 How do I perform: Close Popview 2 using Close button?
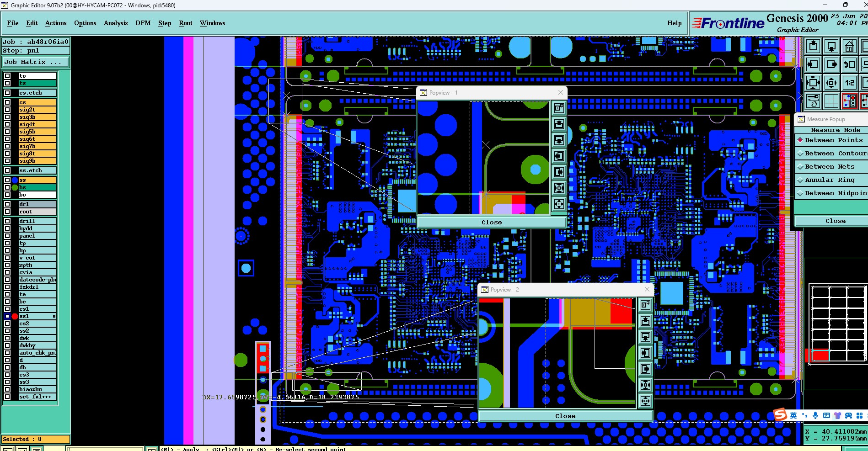tap(565, 416)
